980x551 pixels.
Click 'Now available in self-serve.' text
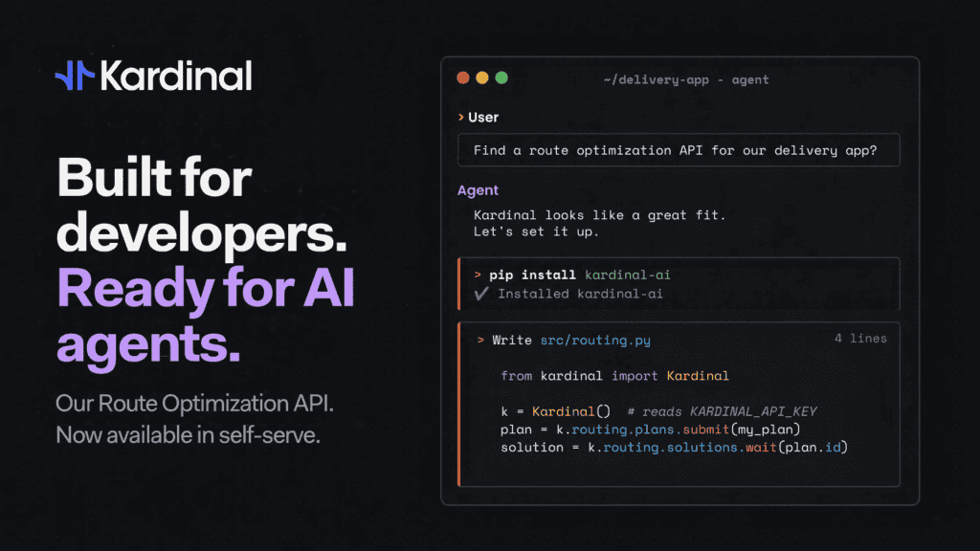click(188, 435)
